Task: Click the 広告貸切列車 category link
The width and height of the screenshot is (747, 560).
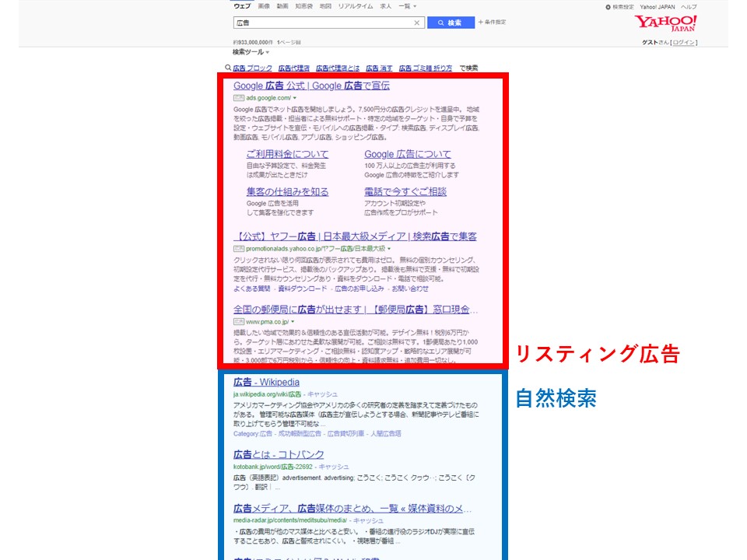Action: [x=345, y=434]
